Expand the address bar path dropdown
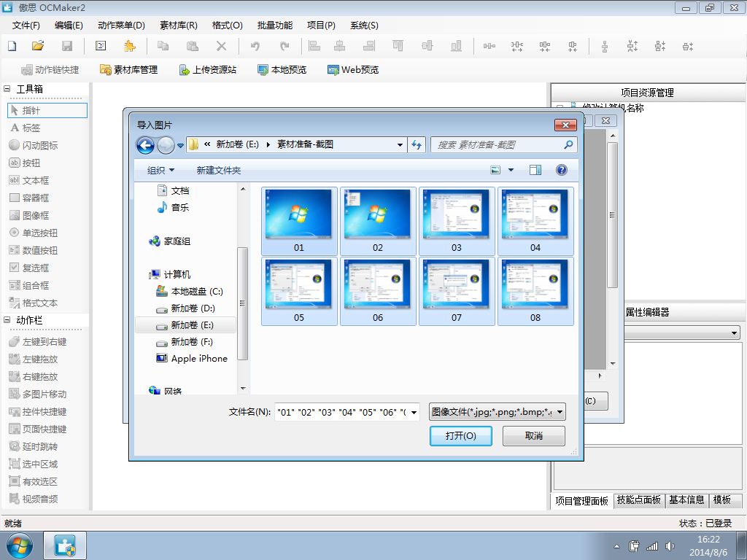 pos(400,145)
